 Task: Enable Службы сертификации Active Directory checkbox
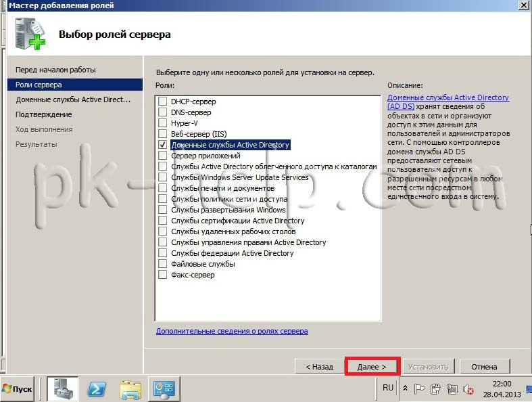click(163, 221)
